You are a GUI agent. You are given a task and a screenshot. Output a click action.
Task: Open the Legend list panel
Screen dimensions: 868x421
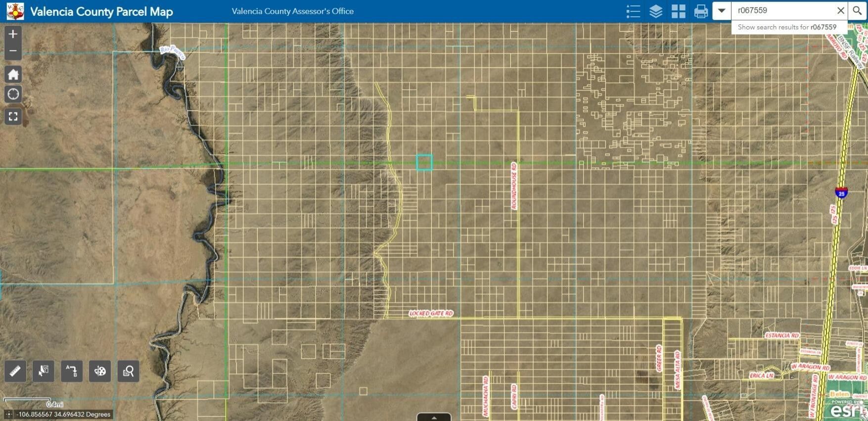(x=633, y=11)
